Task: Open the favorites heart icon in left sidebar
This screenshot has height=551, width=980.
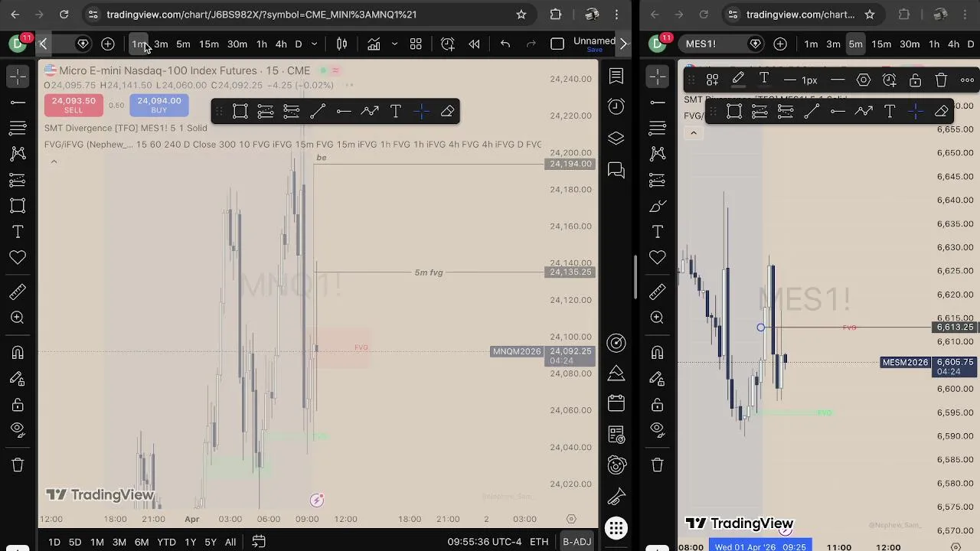Action: click(18, 258)
